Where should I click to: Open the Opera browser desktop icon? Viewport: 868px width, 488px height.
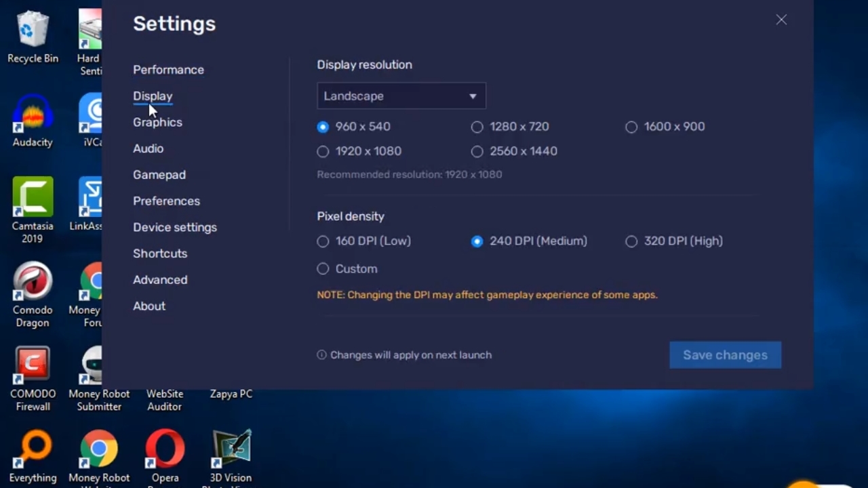[165, 450]
